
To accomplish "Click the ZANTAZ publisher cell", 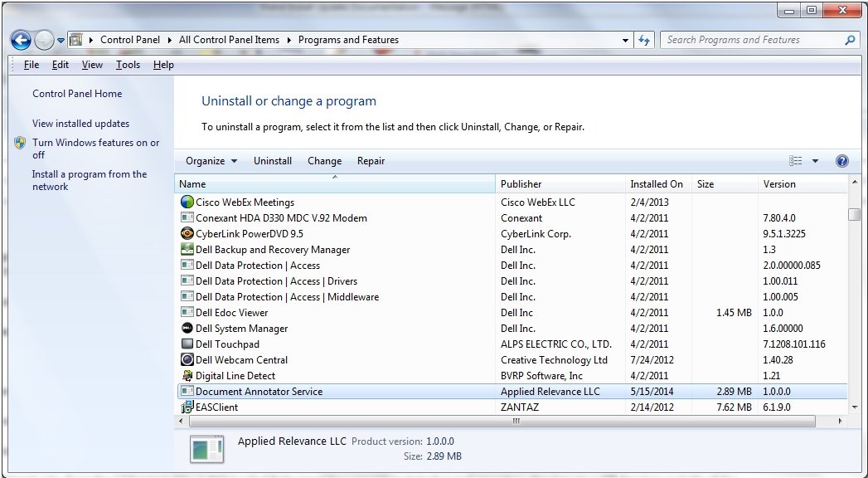I will 520,407.
